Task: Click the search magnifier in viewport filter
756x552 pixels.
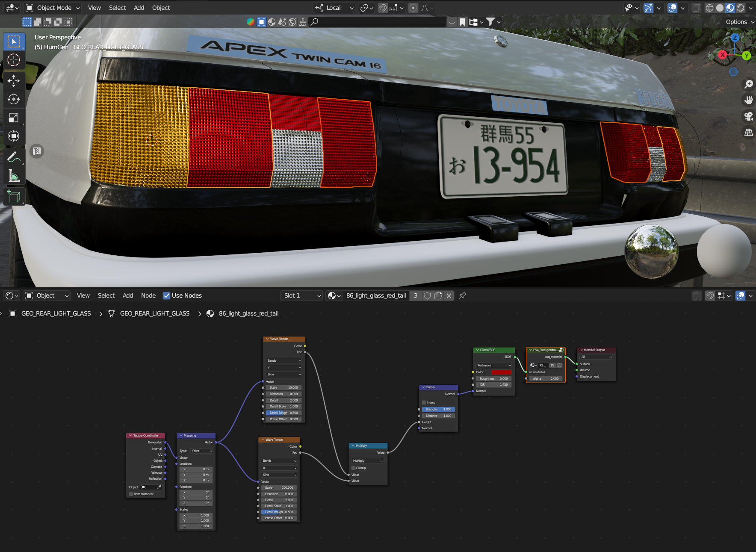Action: (314, 22)
